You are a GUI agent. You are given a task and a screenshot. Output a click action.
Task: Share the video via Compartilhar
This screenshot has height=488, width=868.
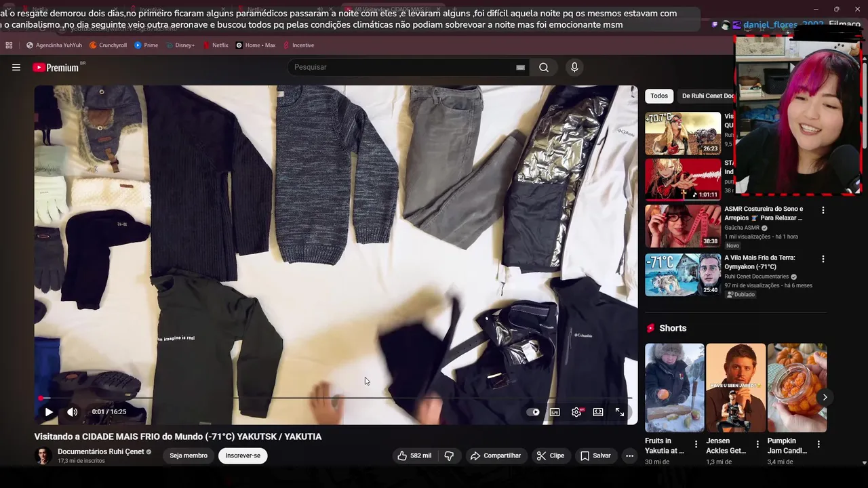496,455
